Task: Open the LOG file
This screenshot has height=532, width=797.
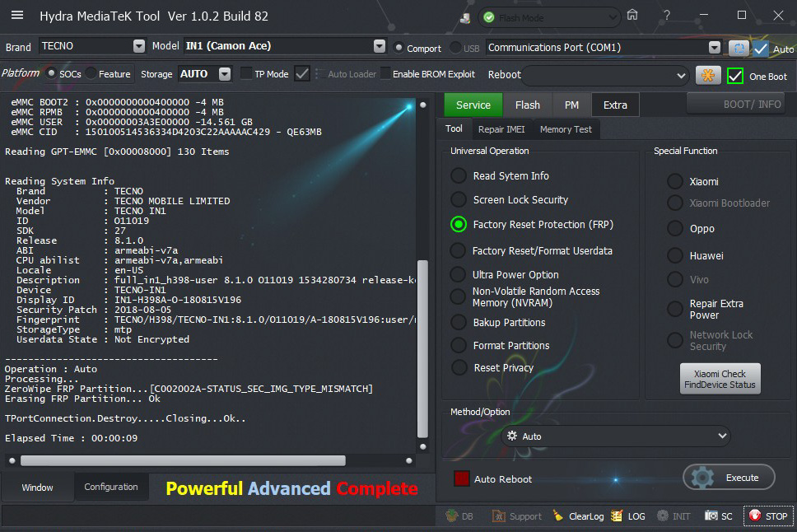Action: [628, 516]
